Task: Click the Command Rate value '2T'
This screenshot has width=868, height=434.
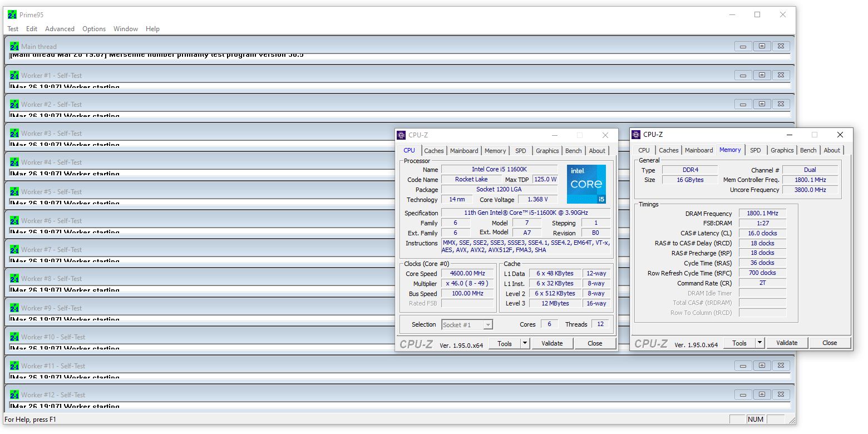Action: click(762, 283)
